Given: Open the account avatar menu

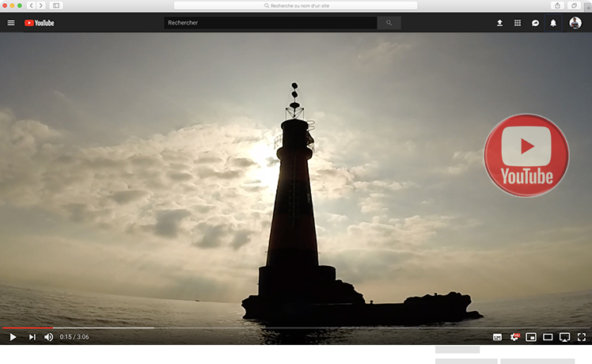Looking at the screenshot, I should click(575, 23).
